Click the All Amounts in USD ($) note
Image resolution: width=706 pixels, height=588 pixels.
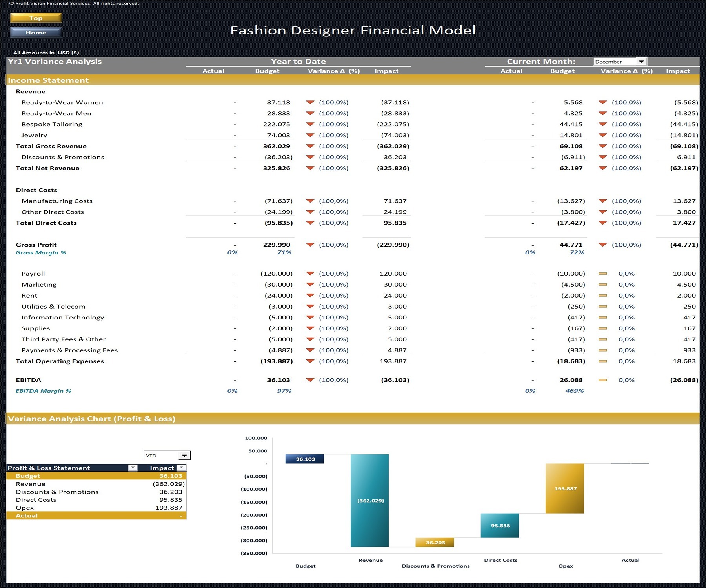(x=46, y=53)
